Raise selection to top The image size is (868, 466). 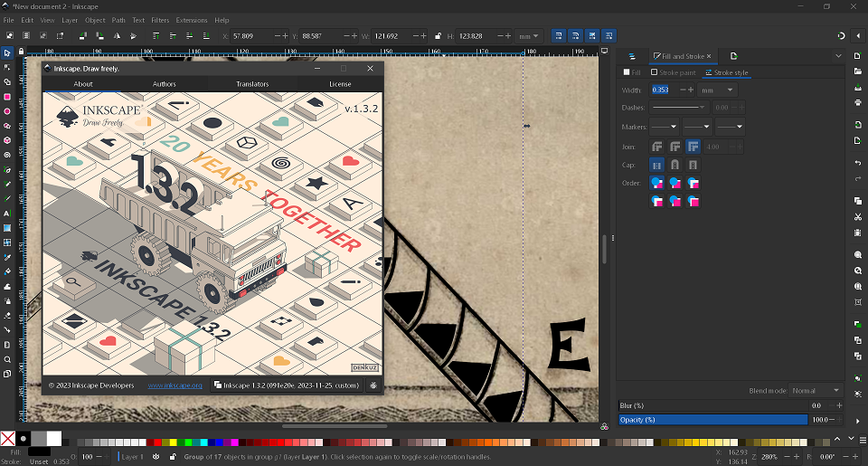tap(156, 36)
